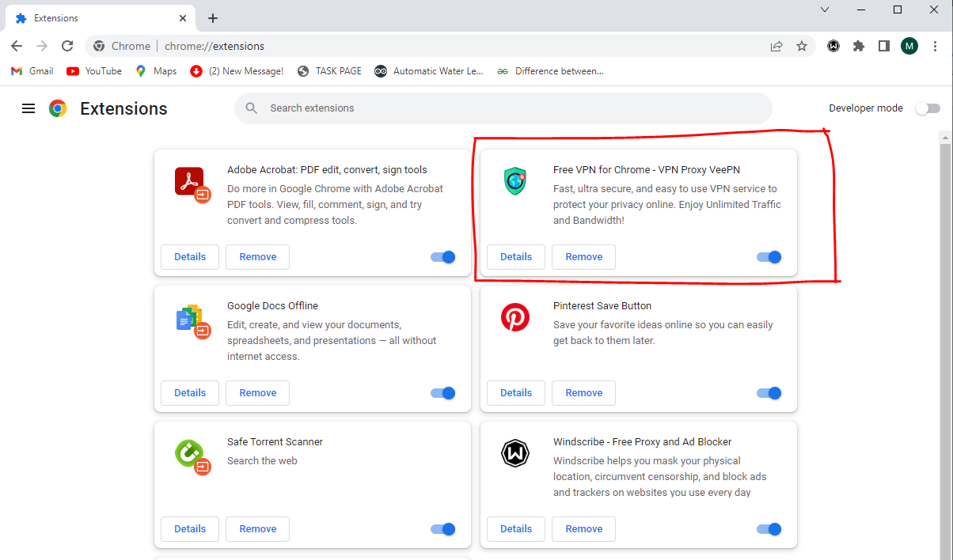
Task: Click the Chrome logo beside Extensions title
Action: coord(58,108)
